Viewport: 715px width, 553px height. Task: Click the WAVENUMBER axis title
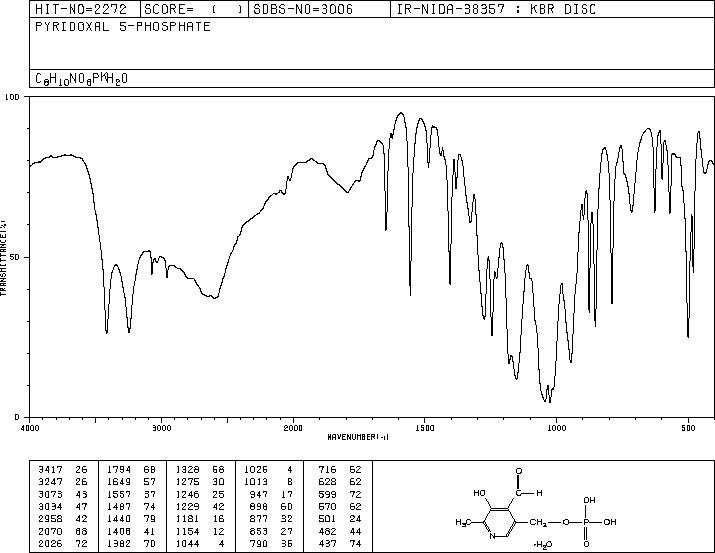coord(358,437)
